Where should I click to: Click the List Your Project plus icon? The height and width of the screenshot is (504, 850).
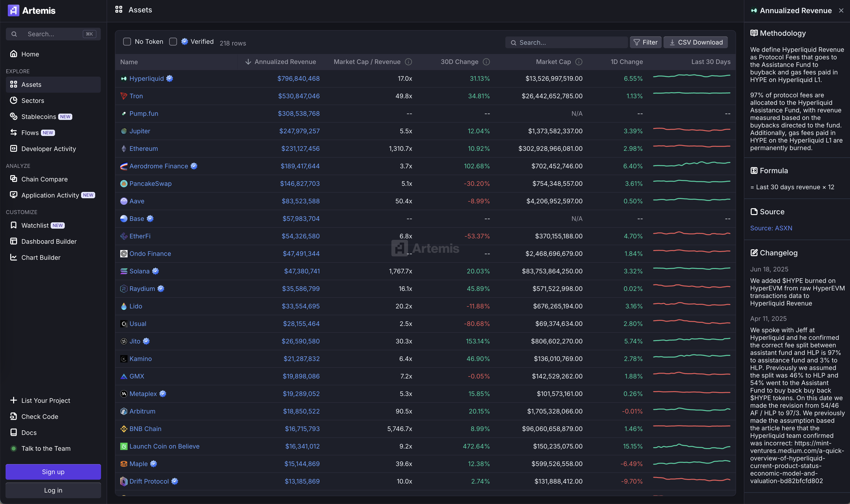click(x=14, y=400)
